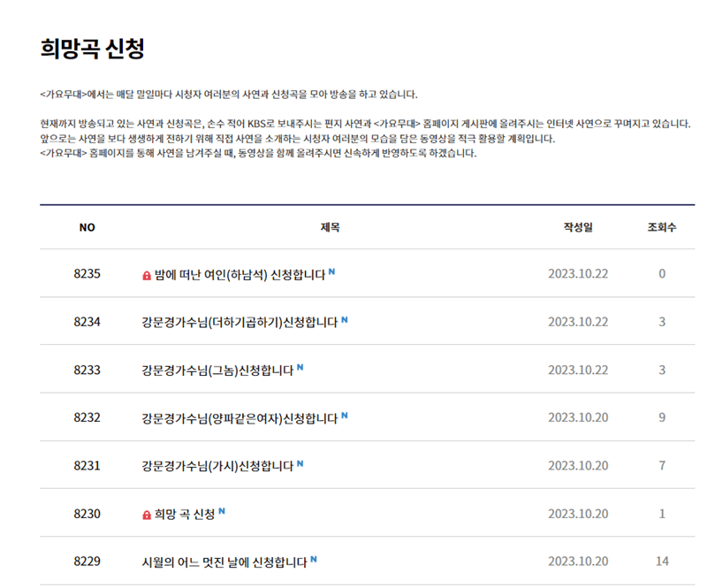Click date 2023.10.20 of post 8229
This screenshot has width=707, height=588.
coord(578,561)
